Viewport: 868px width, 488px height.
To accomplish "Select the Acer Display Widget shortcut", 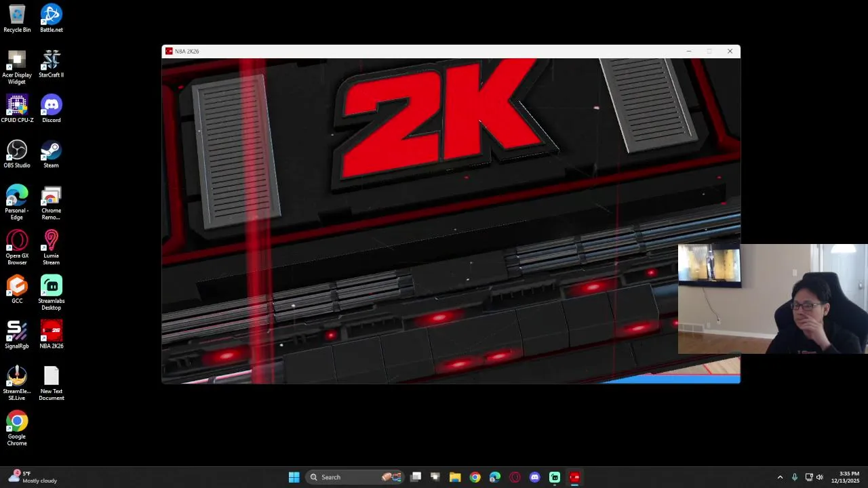I will coord(17,67).
